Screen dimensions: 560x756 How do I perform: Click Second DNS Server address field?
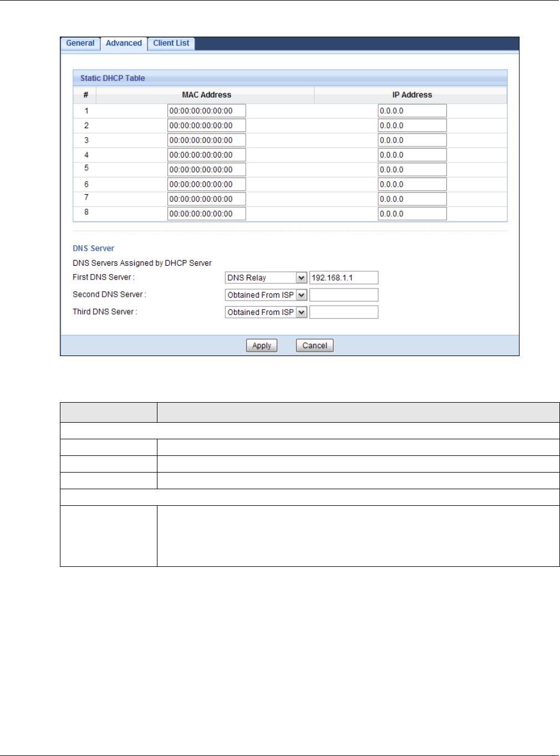344,295
